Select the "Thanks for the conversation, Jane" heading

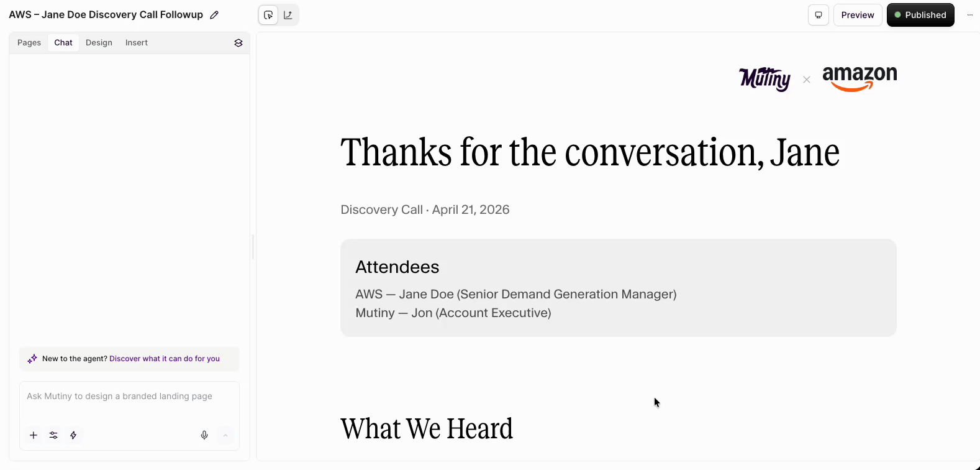point(590,153)
